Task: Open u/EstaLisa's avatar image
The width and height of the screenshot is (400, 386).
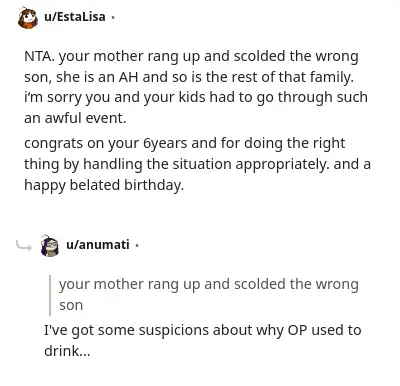Action: tap(28, 18)
